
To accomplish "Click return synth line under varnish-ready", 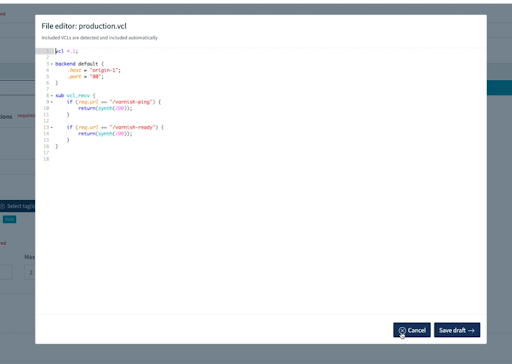I will click(x=105, y=133).
